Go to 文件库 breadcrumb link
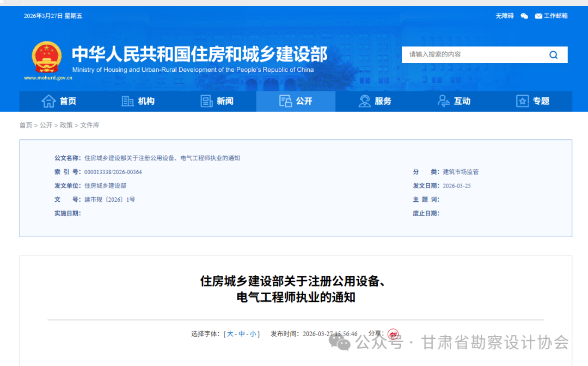 coord(90,125)
